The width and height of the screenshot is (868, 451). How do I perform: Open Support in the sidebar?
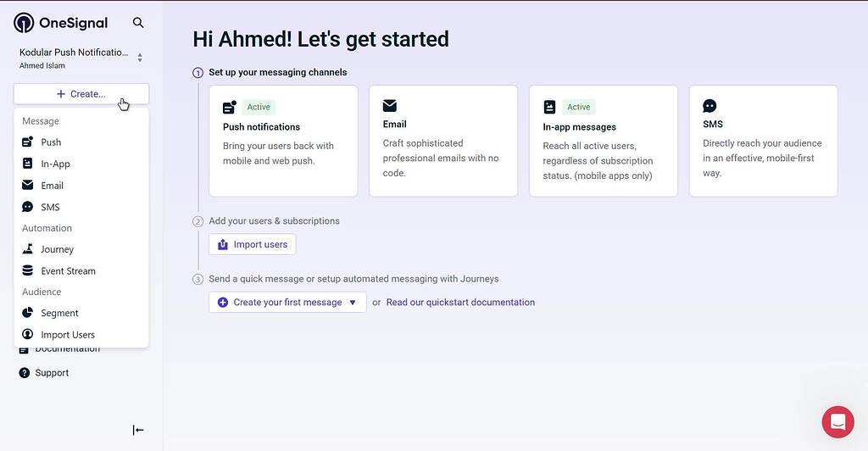52,372
